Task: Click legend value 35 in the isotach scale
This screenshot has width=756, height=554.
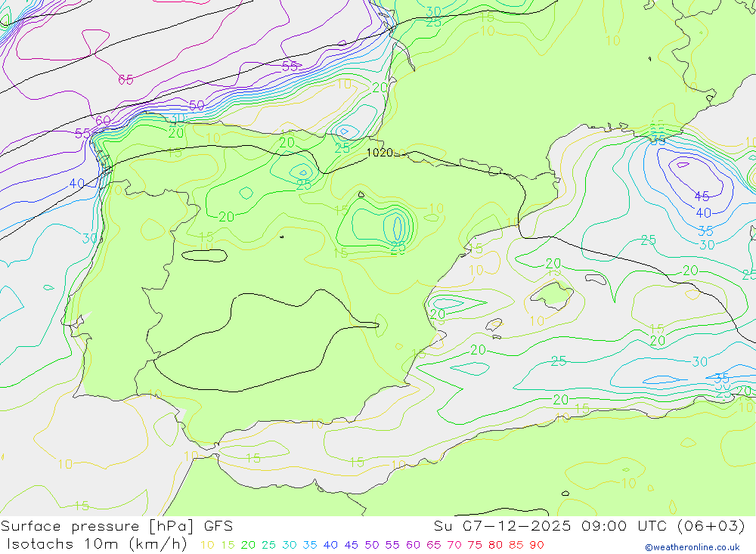Action: pos(310,545)
